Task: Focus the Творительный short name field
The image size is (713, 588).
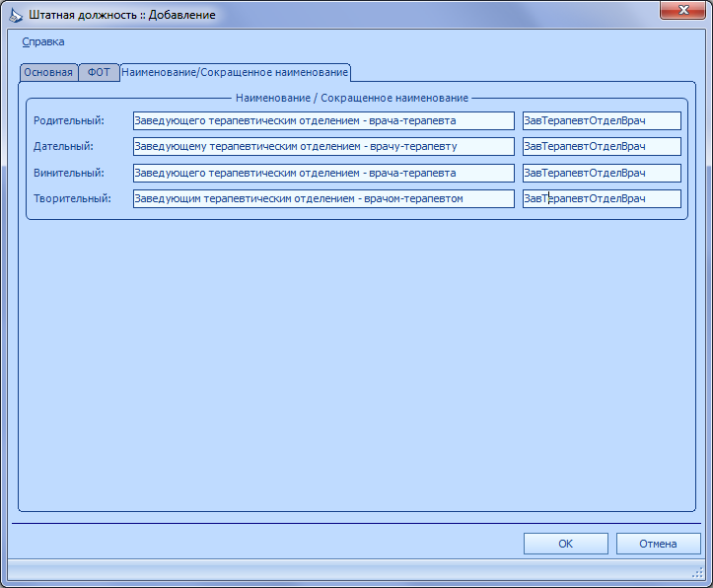Action: pos(602,198)
